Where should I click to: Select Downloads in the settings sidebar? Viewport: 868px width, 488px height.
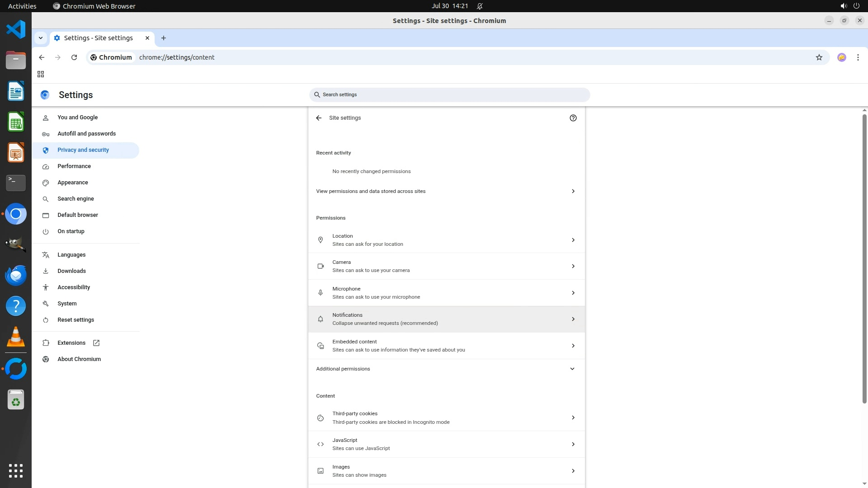click(71, 271)
